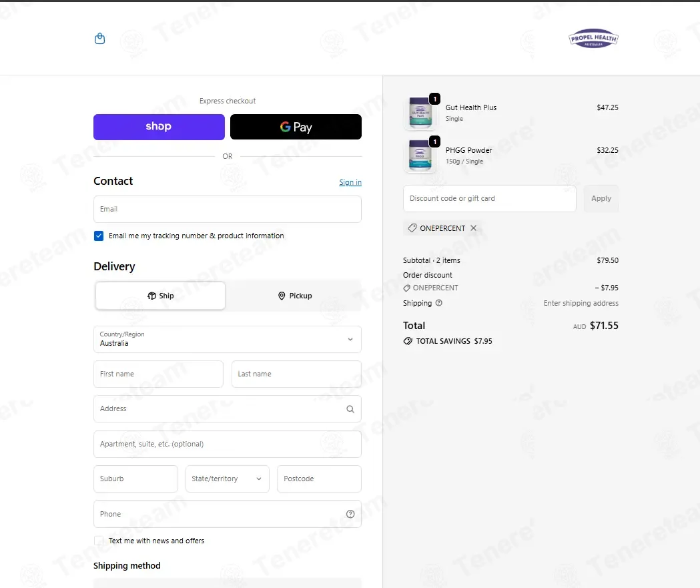The width and height of the screenshot is (700, 588).
Task: Pay with Shop Pay express checkout
Action: (x=159, y=127)
